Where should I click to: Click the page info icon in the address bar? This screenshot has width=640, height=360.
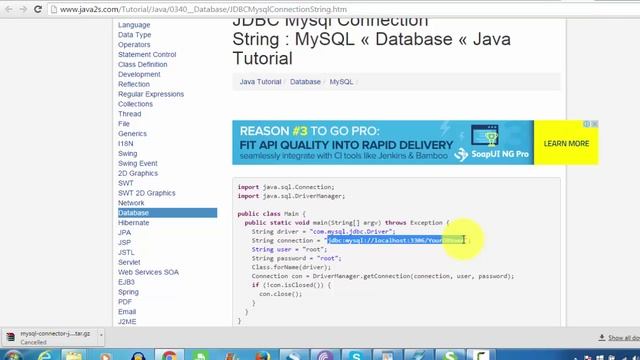pyautogui.click(x=53, y=9)
